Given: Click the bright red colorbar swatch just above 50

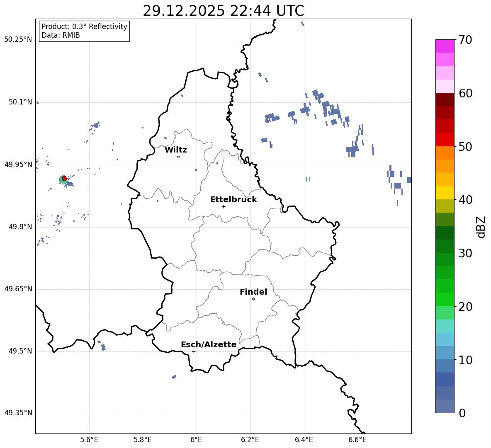Looking at the screenshot, I should click(x=445, y=140).
